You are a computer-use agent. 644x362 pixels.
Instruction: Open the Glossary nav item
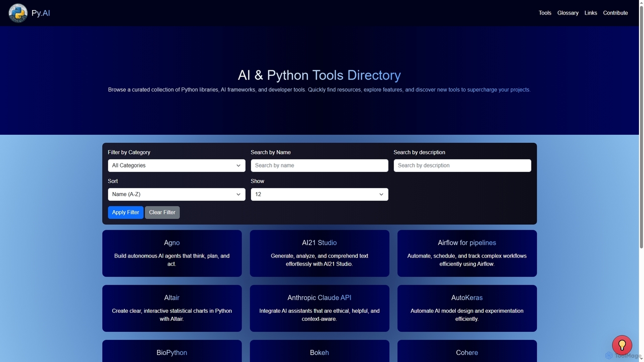pyautogui.click(x=568, y=13)
